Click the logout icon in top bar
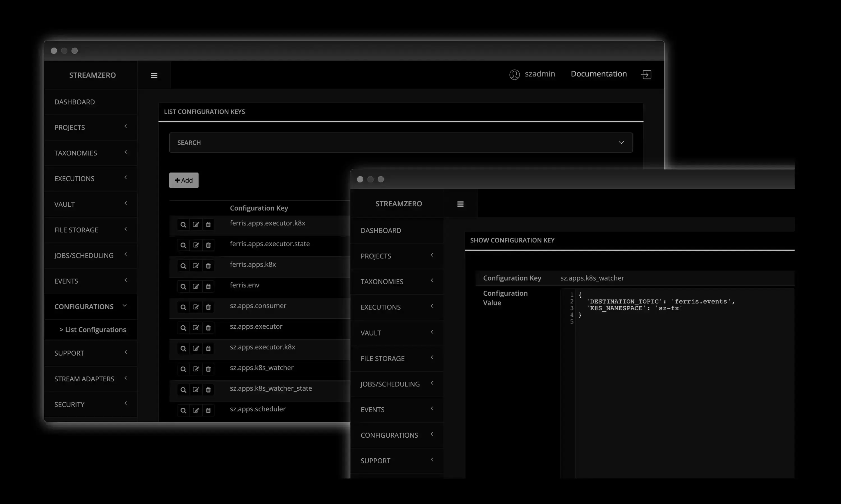841x504 pixels. 646,74
